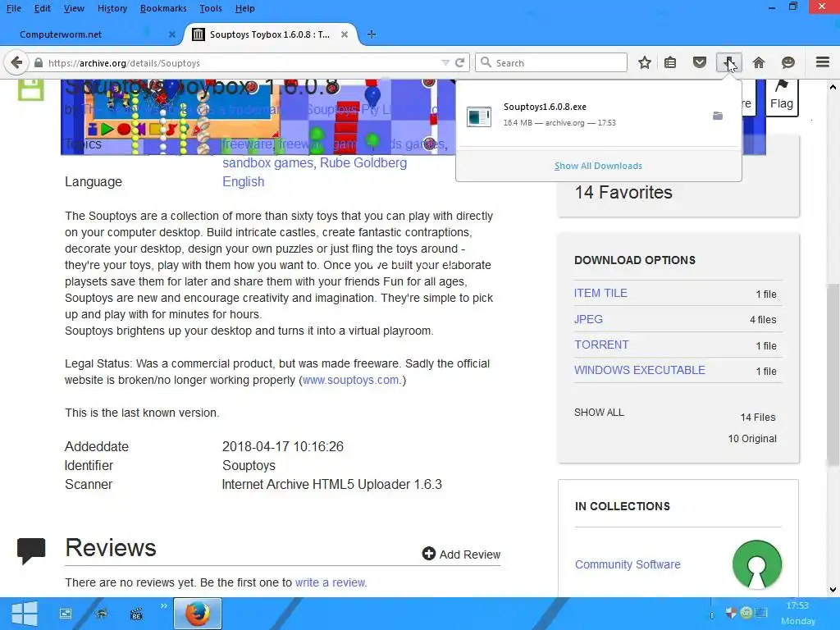Go to the Firefox home page icon
840x630 pixels.
click(759, 62)
